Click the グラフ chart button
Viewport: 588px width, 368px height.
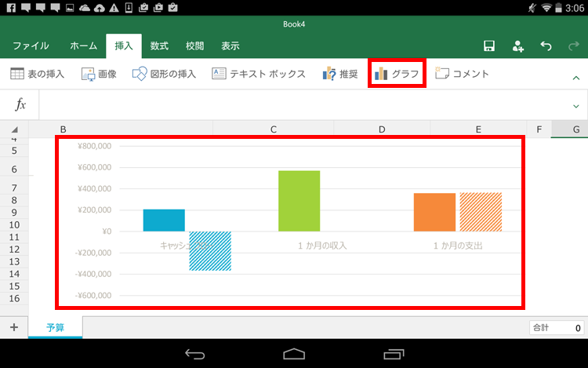click(397, 74)
